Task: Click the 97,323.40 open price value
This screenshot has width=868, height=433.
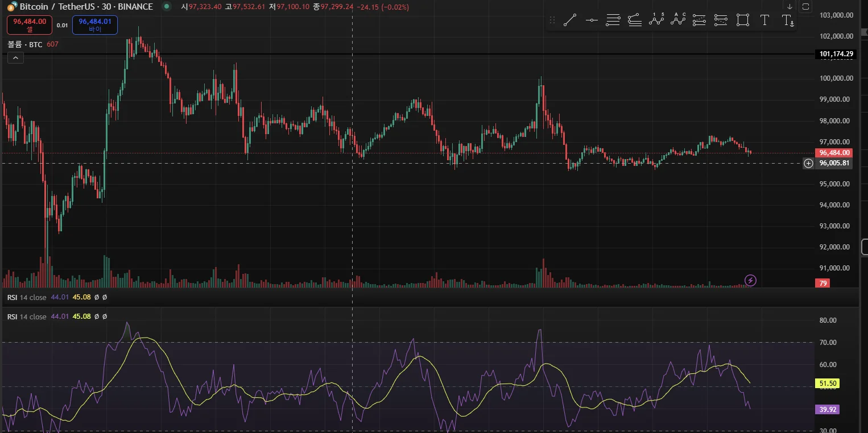Action: click(206, 7)
